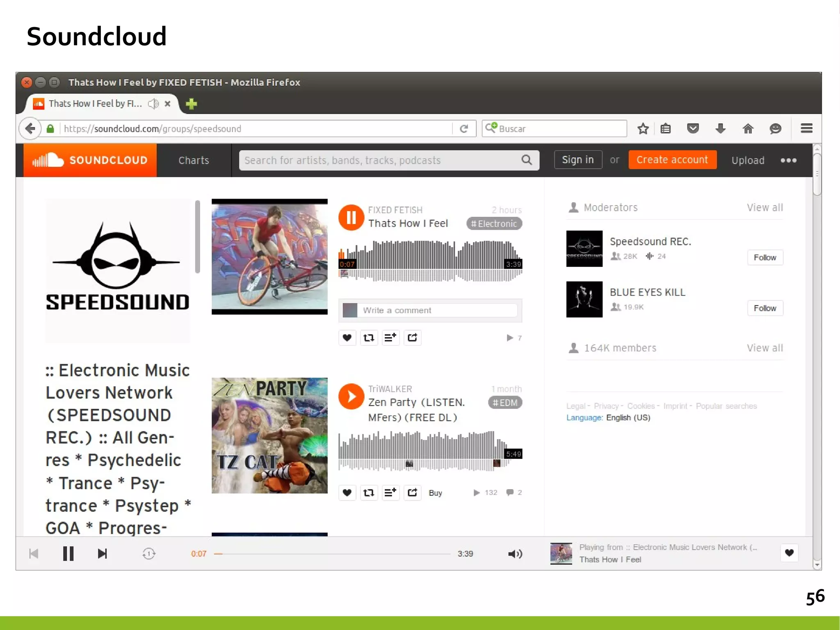Screen dimensions: 840x630
Task: Click the Sign in button
Action: [x=578, y=160]
